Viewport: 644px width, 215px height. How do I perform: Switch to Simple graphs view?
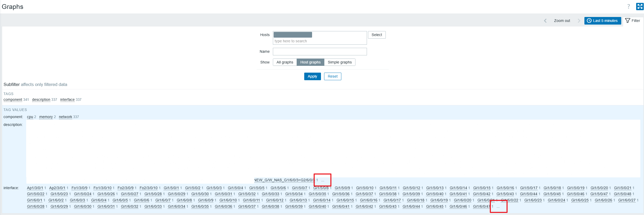click(x=340, y=62)
